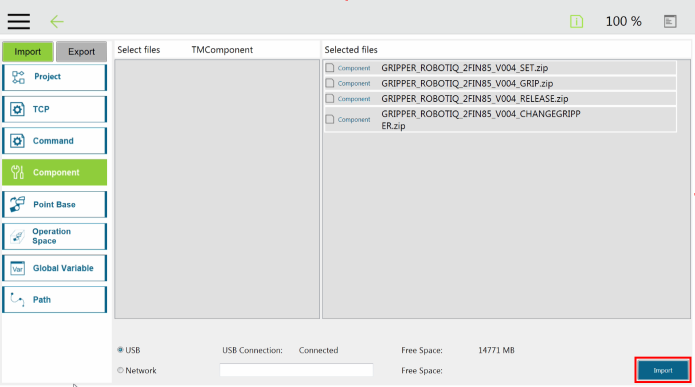
Task: Click the Network address input field
Action: pyautogui.click(x=296, y=370)
